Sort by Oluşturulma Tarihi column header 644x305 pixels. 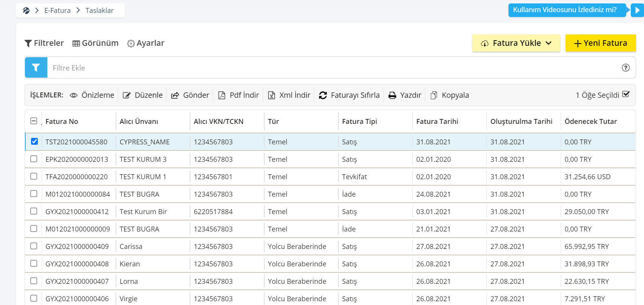point(521,122)
